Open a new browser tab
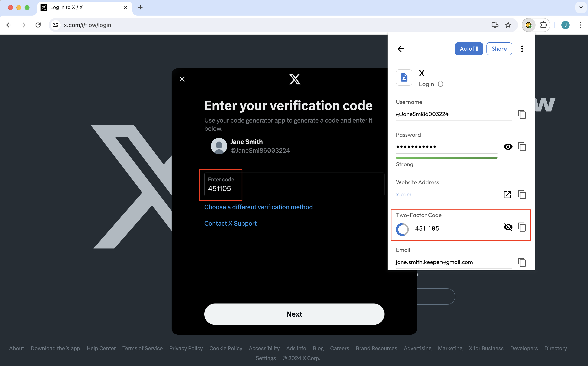 tap(140, 7)
